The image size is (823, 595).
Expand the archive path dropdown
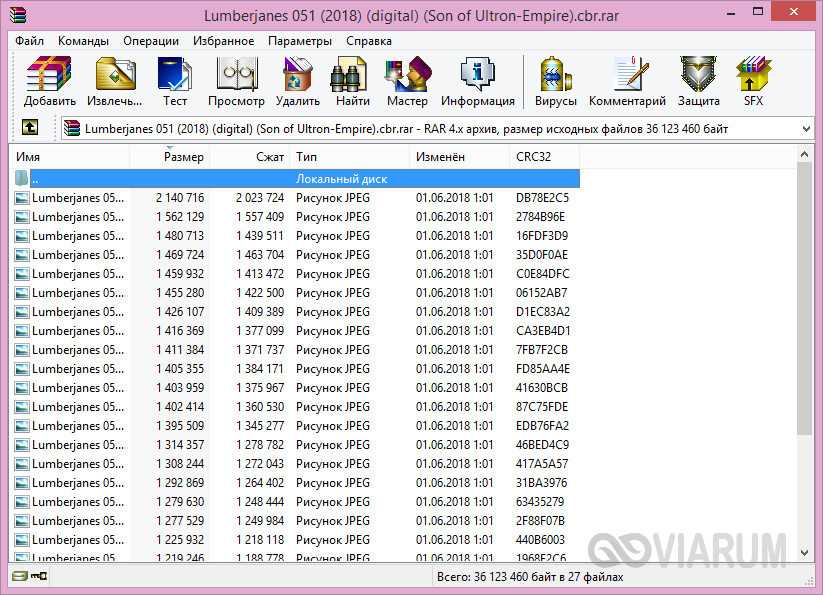point(806,129)
